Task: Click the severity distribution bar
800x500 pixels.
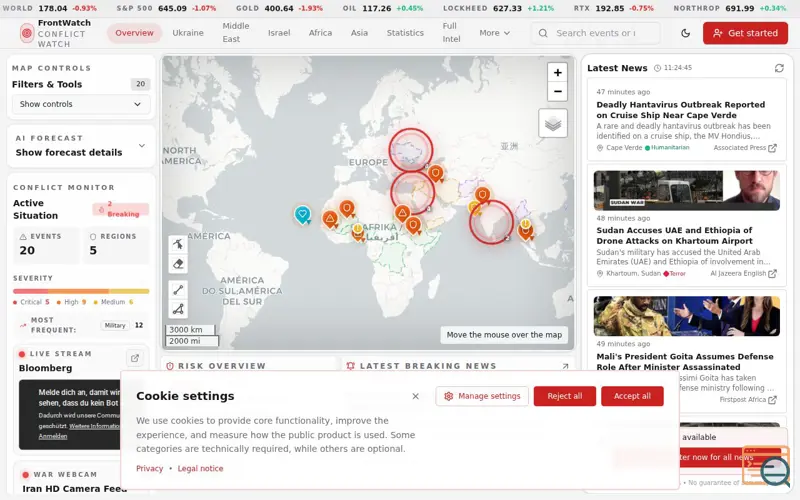Action: 81,291
